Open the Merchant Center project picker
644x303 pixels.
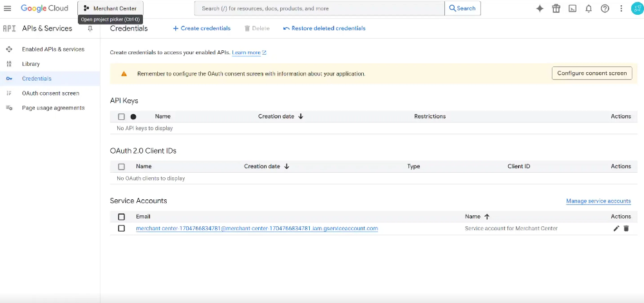110,8
